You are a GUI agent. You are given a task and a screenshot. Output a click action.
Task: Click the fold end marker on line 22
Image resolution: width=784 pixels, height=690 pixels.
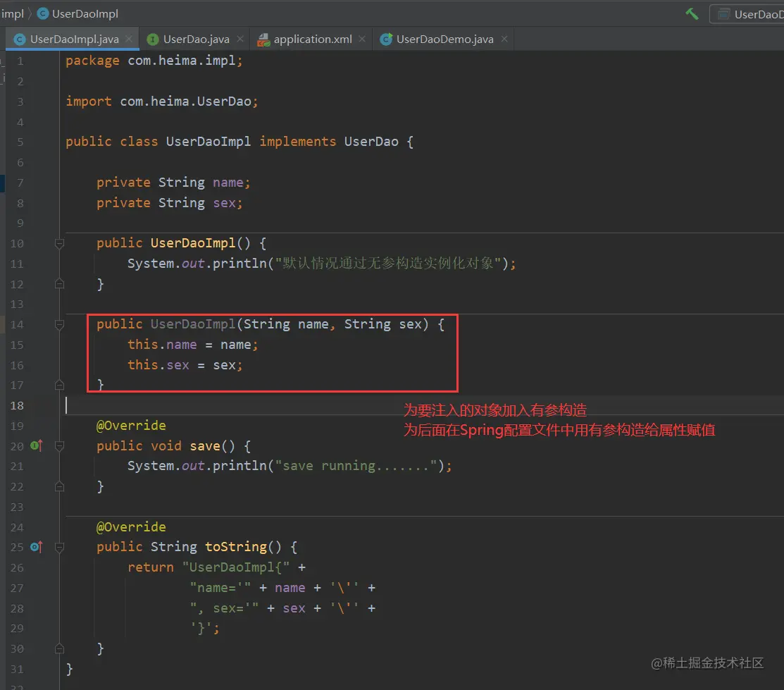point(59,486)
